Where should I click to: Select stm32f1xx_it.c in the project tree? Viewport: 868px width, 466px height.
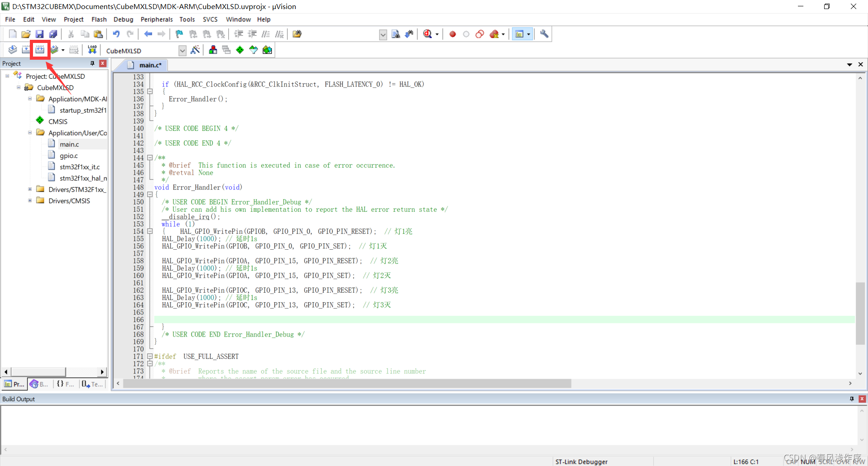[x=80, y=167]
